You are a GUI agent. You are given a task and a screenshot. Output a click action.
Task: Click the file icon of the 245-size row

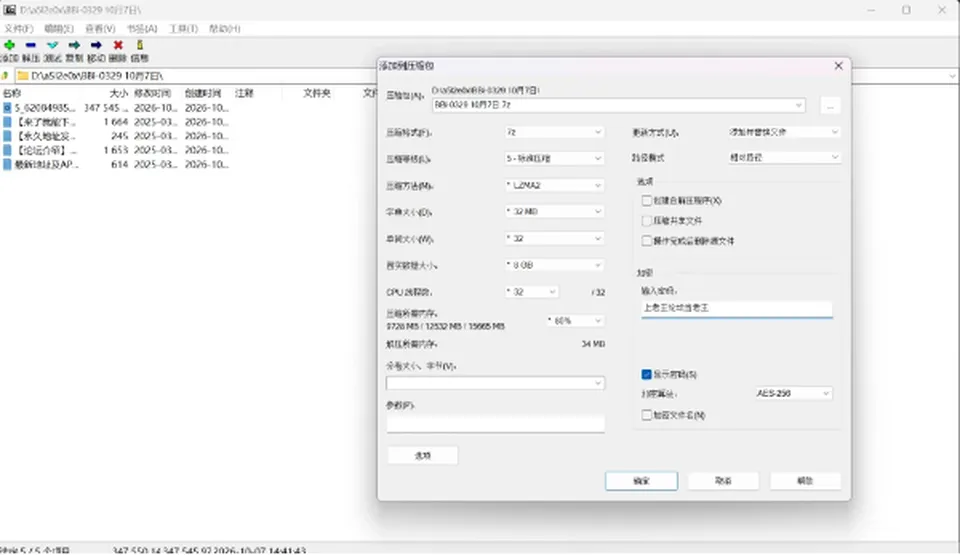(x=7, y=136)
